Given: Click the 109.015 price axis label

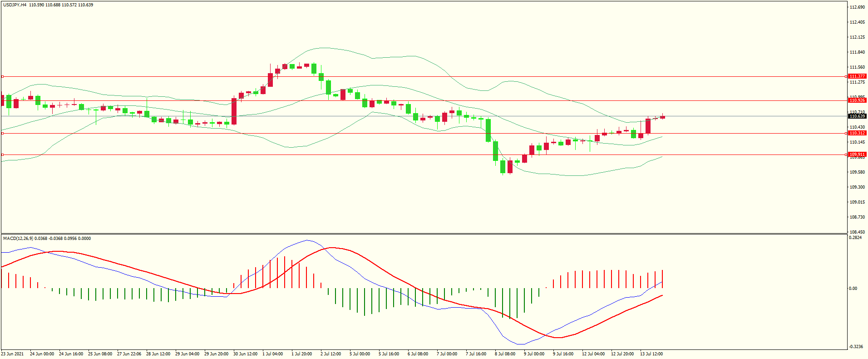Looking at the screenshot, I should point(857,202).
